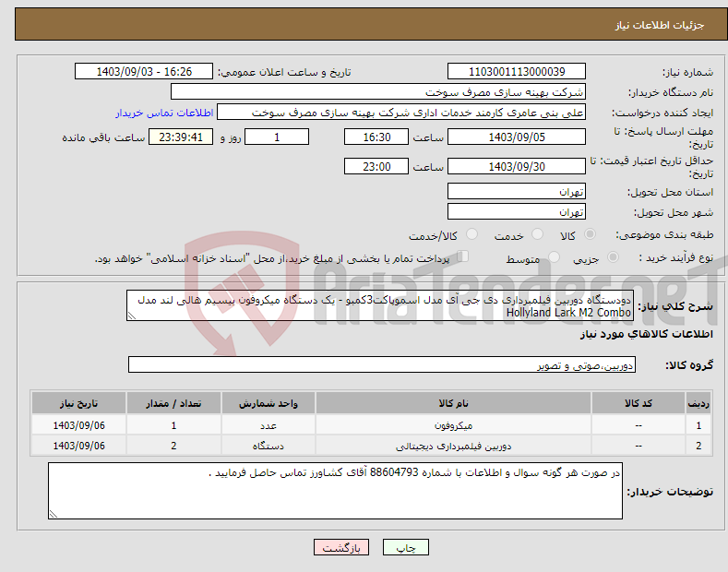Click the resize handle of buyer notes box
This screenshot has width=728, height=572.
[53, 515]
